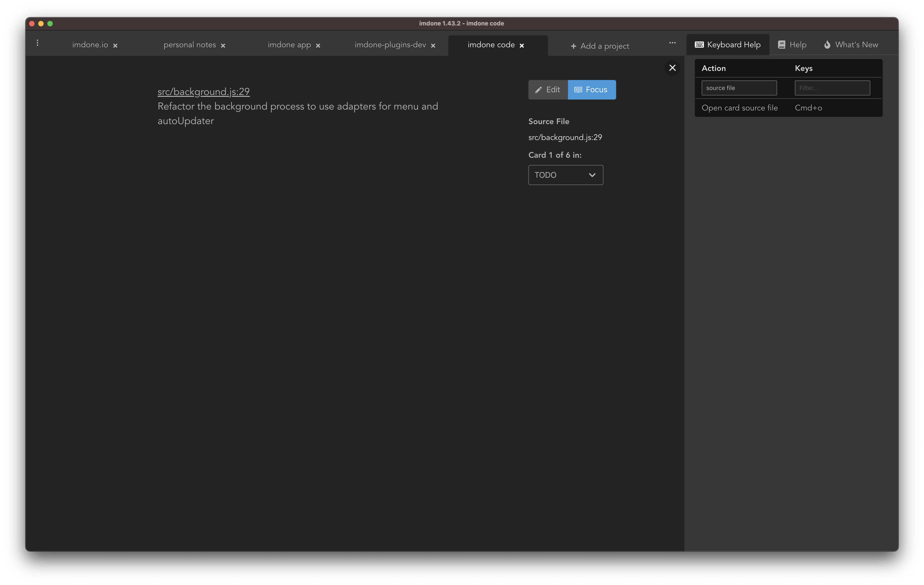Click the red close window button
The width and height of the screenshot is (924, 585).
coord(32,24)
